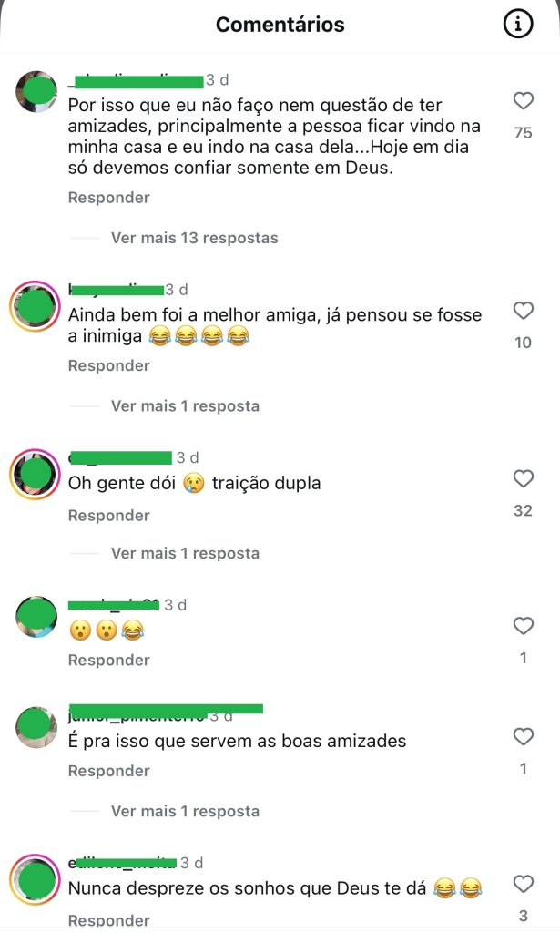The image size is (560, 933).
Task: Like the emoji-only comment
Action: click(524, 625)
